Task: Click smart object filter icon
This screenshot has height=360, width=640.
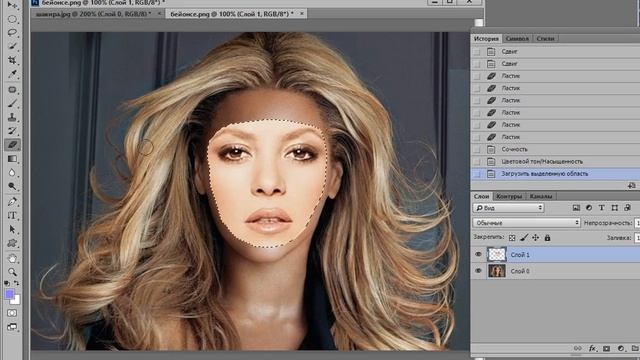Action: pyautogui.click(x=627, y=208)
